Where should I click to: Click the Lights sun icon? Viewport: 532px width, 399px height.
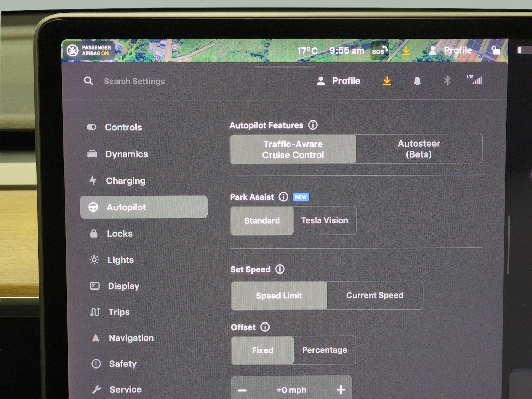click(x=94, y=260)
